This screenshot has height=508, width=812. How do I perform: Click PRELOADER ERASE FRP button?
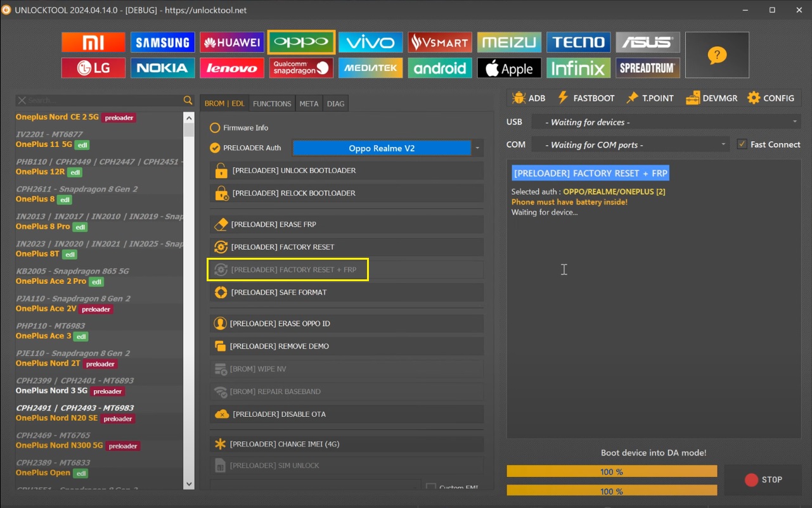[346, 224]
